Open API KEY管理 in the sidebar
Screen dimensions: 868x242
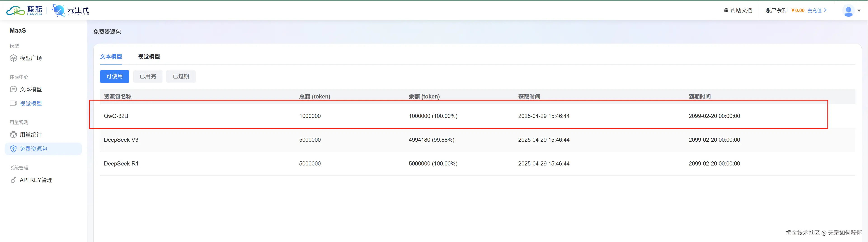[36, 180]
